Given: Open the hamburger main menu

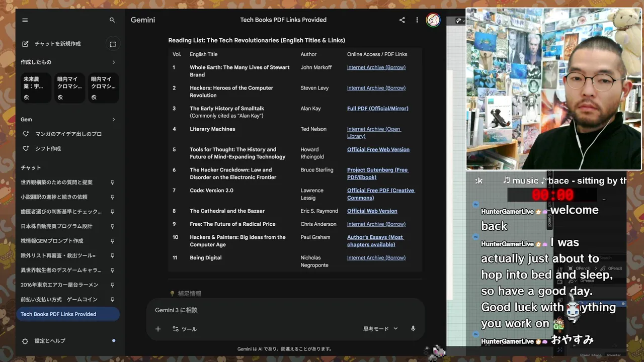Looking at the screenshot, I should click(25, 20).
